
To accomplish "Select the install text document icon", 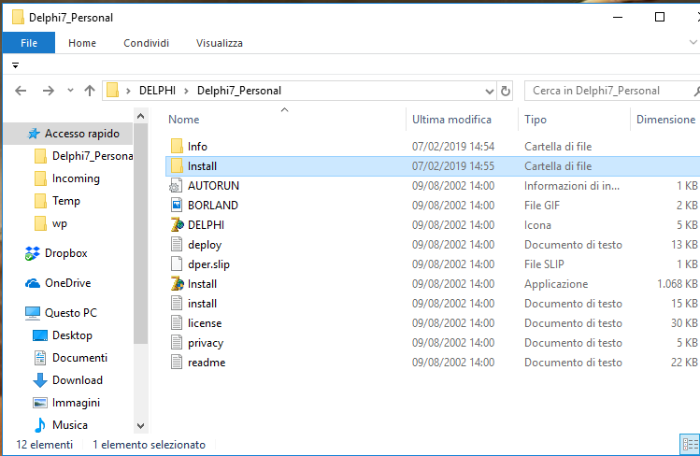I will (x=177, y=303).
